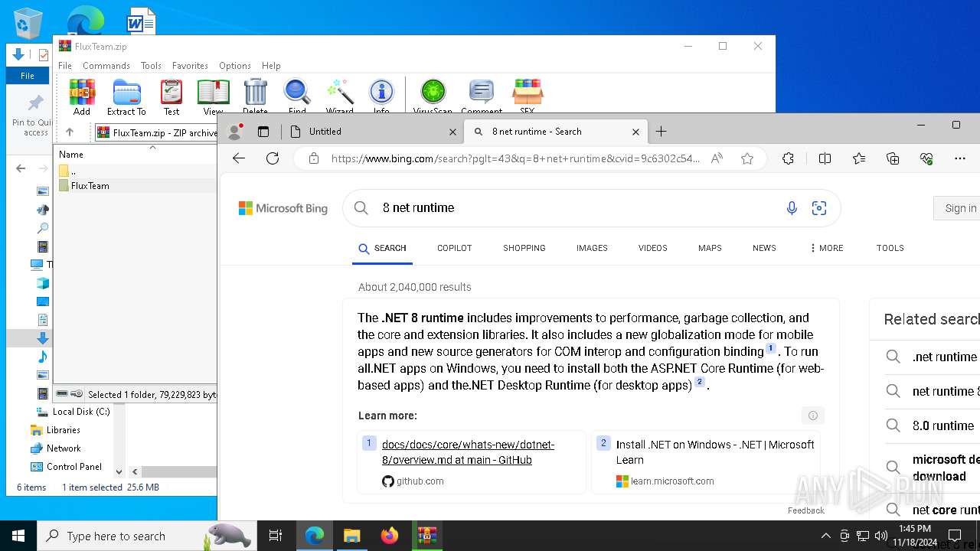
Task: Select the FluxTeam folder in WinRAR
Action: pyautogui.click(x=90, y=186)
